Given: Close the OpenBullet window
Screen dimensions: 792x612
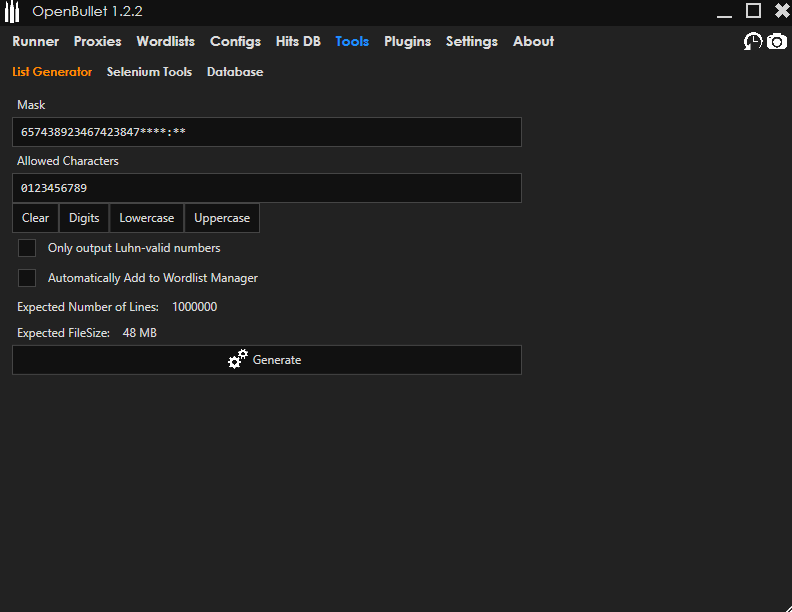Looking at the screenshot, I should click(x=782, y=11).
